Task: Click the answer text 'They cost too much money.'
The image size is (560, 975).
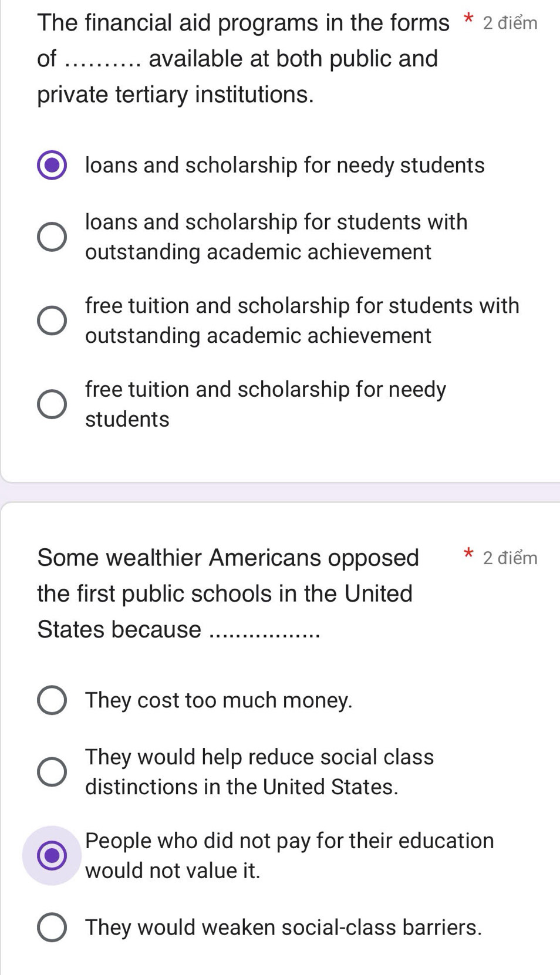Action: click(x=219, y=700)
